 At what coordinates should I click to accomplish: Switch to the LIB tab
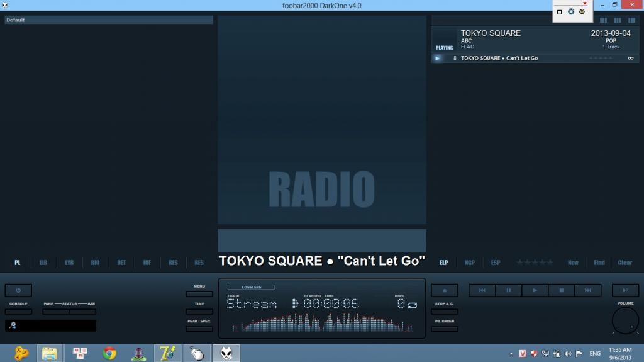(43, 263)
